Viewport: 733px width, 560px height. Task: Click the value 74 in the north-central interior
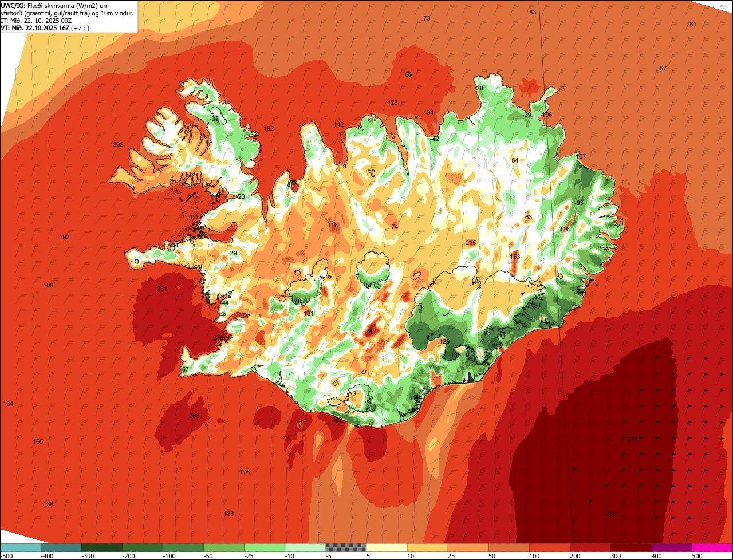(x=395, y=227)
